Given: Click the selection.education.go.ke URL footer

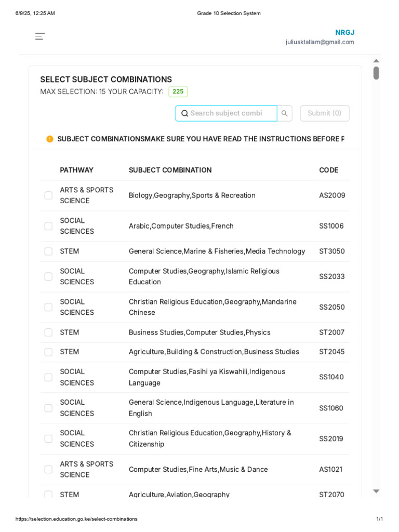Looking at the screenshot, I should coord(76,519).
